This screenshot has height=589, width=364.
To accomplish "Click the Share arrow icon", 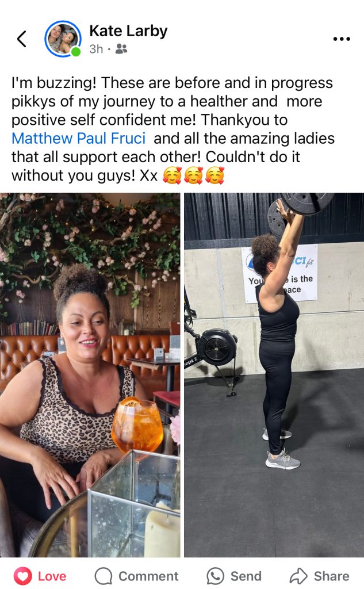I will point(298,576).
